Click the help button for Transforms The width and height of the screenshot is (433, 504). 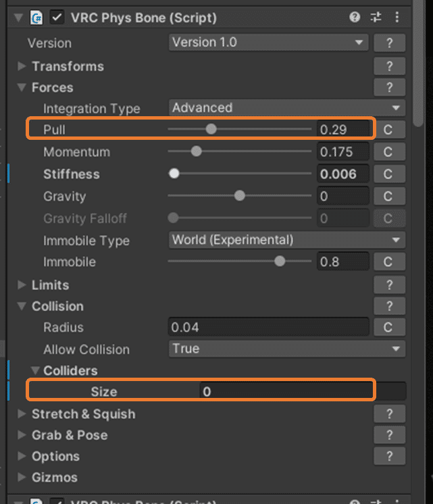click(389, 66)
